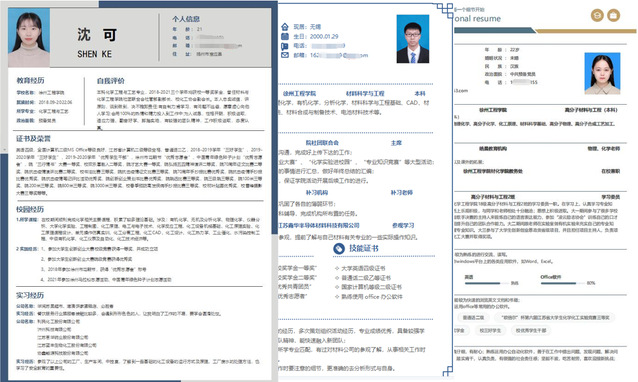Click the 校三好学生 tag
The image size is (638, 382).
coord(490,331)
